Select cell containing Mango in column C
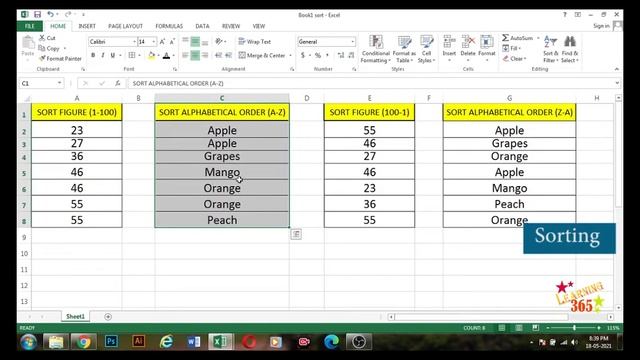The width and height of the screenshot is (640, 360). point(222,172)
